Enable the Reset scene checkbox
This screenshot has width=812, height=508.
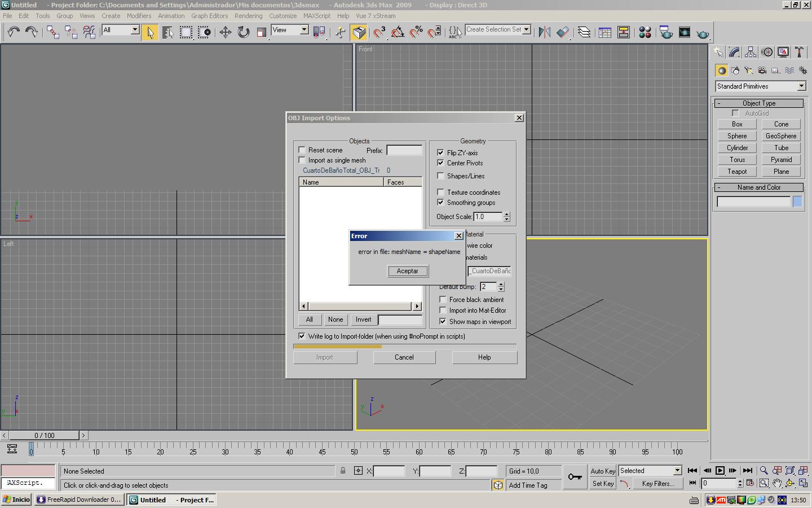tap(302, 150)
